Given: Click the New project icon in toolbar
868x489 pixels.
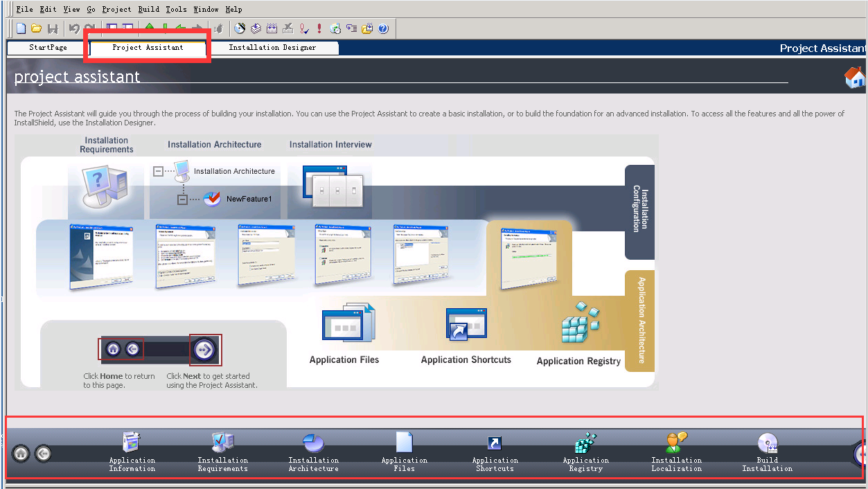Looking at the screenshot, I should pyautogui.click(x=21, y=28).
